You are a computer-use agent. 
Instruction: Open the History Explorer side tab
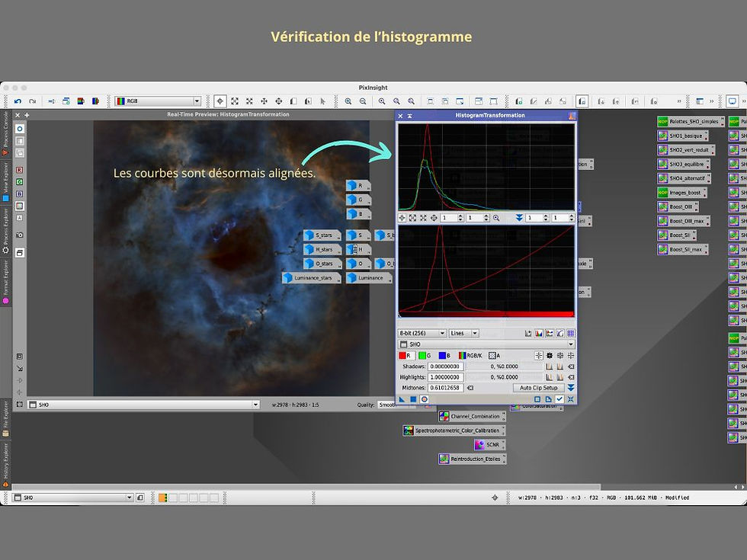point(5,466)
